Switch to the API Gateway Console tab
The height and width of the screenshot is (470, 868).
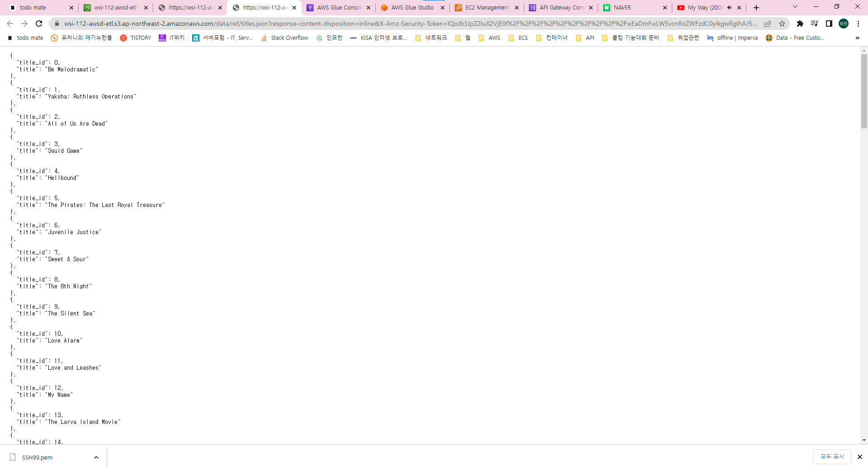pos(561,8)
